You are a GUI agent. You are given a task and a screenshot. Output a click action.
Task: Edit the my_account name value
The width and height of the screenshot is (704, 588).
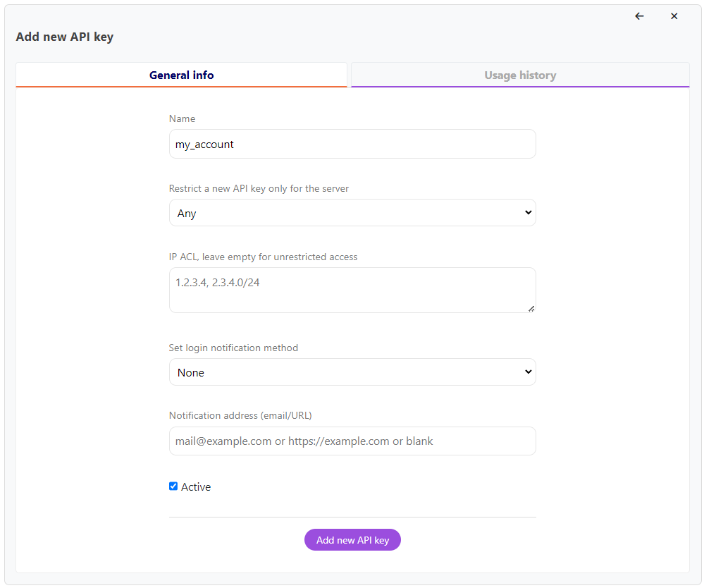click(352, 144)
